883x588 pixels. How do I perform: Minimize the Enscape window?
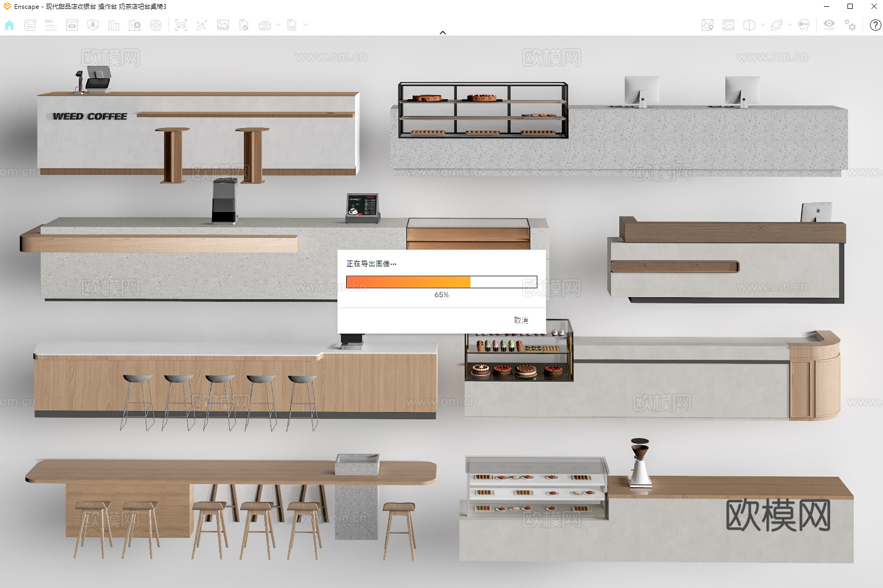827,6
